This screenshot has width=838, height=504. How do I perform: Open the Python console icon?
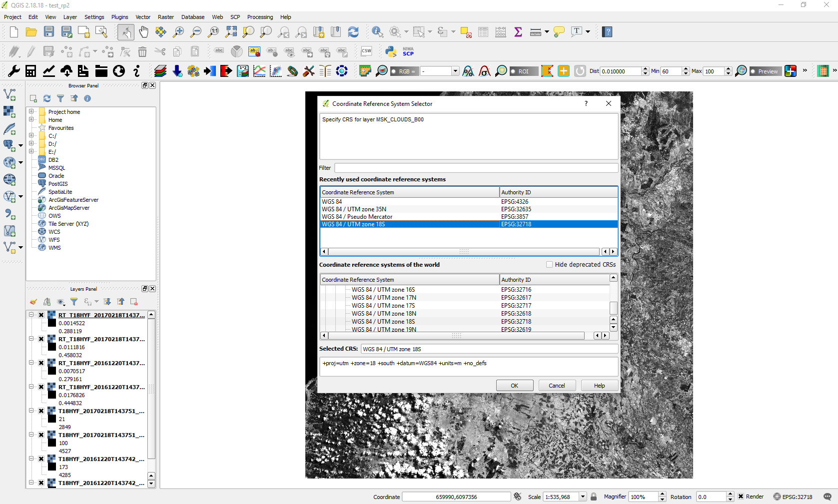[391, 51]
